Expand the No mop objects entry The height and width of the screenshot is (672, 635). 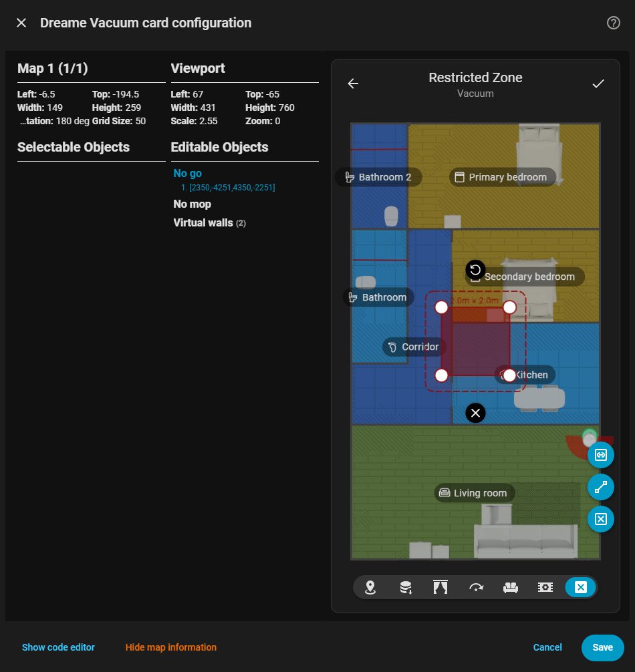coord(192,204)
